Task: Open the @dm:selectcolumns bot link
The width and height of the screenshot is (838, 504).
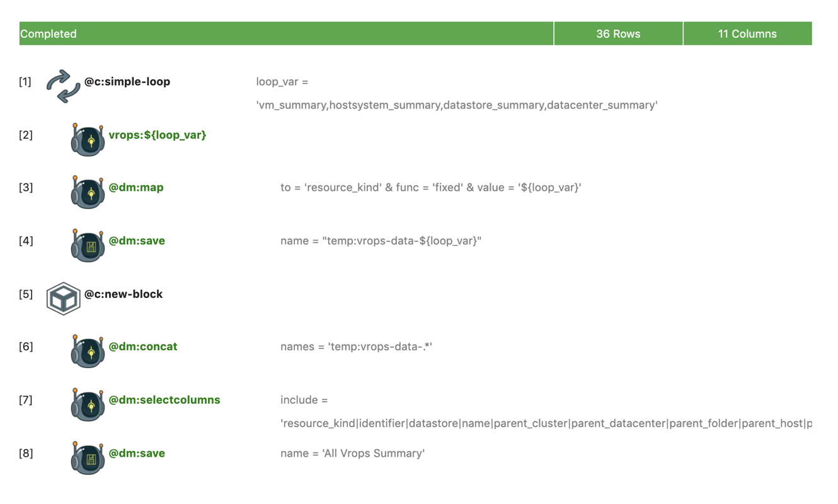Action: 164,400
